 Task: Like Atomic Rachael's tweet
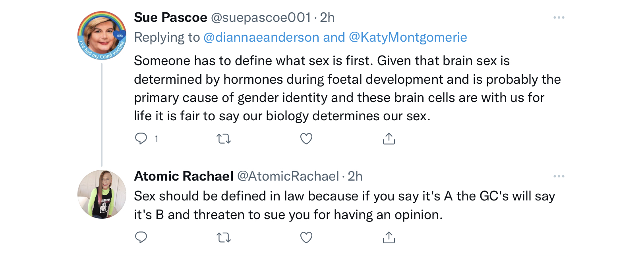(306, 237)
